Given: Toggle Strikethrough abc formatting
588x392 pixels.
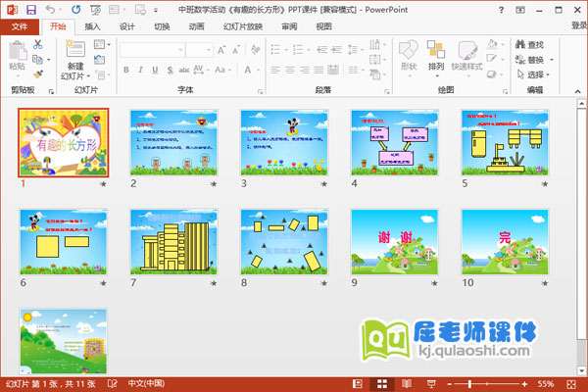Looking at the screenshot, I should coord(184,70).
